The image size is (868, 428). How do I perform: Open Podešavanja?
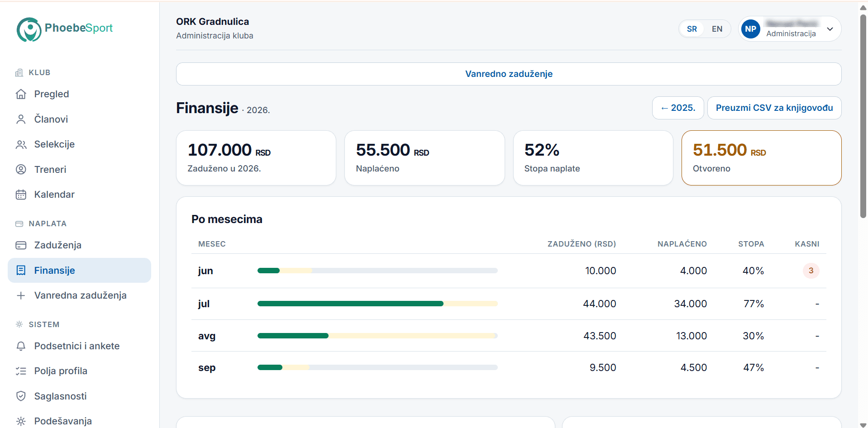[x=79, y=421]
